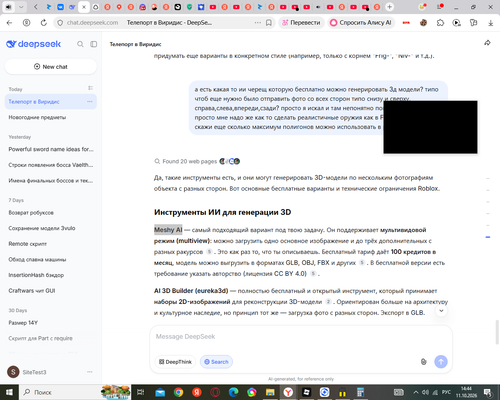Close the active browser tab
500x400 pixels.
coord(84,7)
